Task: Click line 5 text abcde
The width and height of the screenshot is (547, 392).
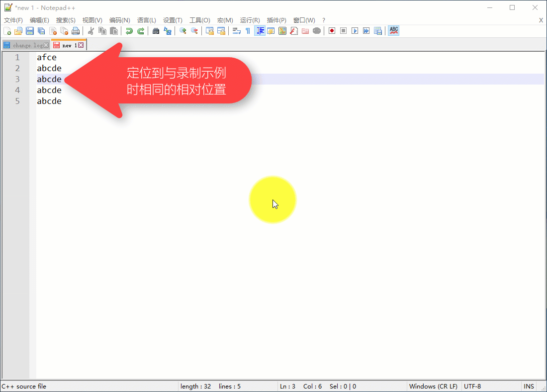Action: 49,101
